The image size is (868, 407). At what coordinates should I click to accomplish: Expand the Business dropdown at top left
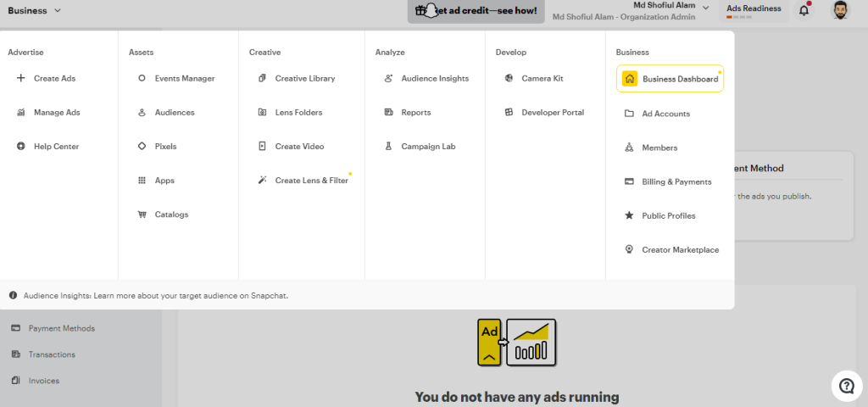(34, 11)
